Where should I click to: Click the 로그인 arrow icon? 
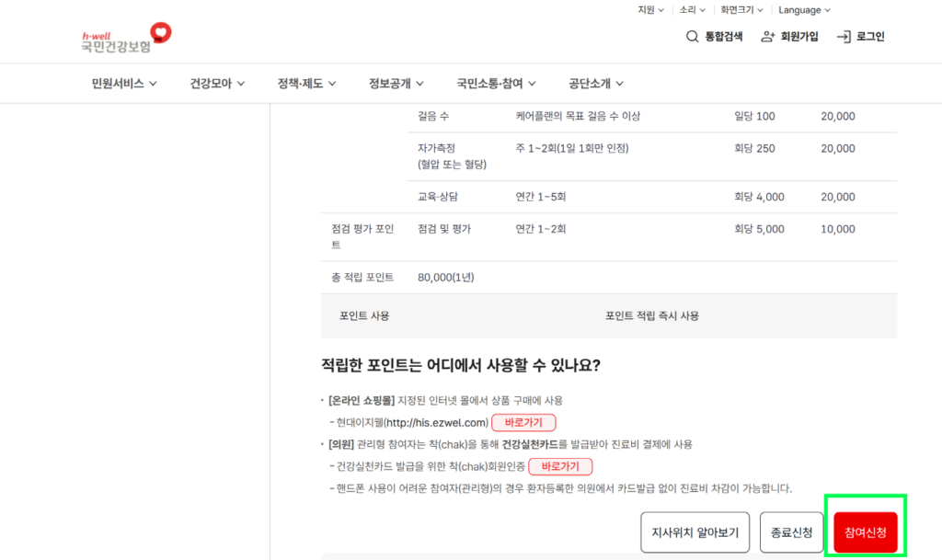click(x=844, y=37)
